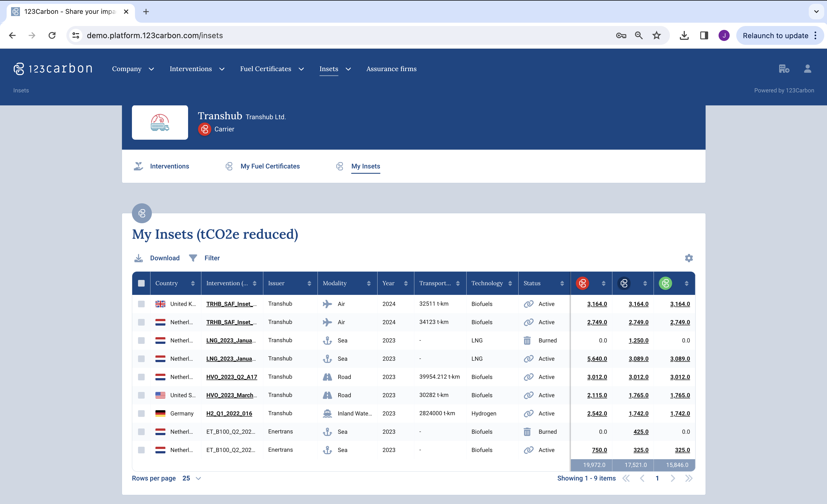Image resolution: width=827 pixels, height=504 pixels.
Task: Click the Filter funnel icon
Action: [x=193, y=258]
